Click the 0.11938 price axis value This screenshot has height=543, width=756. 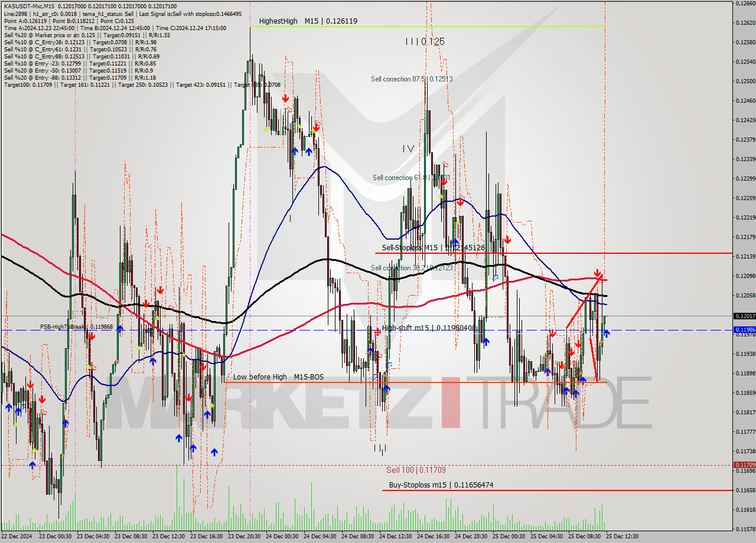(x=745, y=354)
